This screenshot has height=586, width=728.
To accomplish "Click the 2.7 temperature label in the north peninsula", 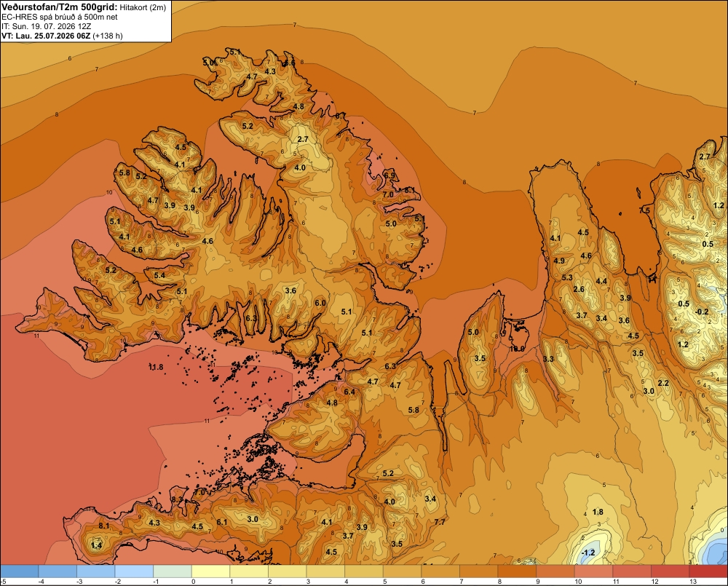I will coord(303,139).
